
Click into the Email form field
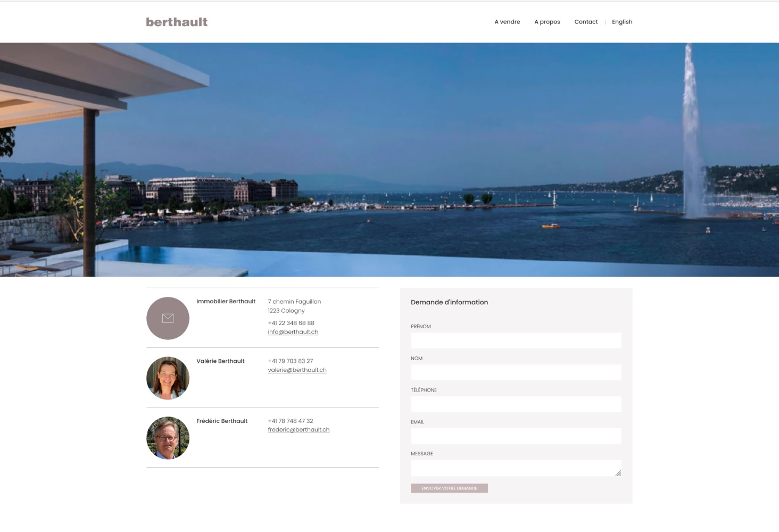[x=516, y=436]
